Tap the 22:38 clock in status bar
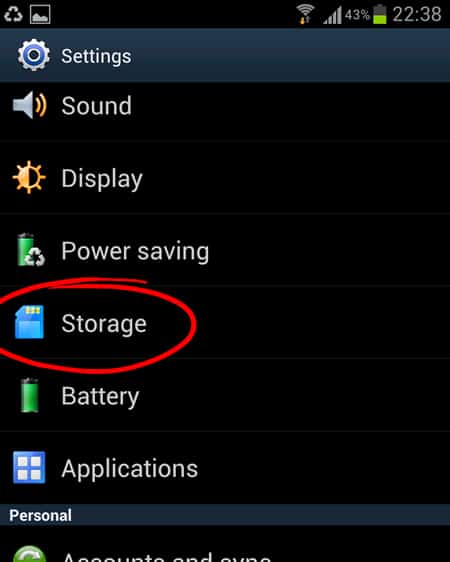 point(417,14)
